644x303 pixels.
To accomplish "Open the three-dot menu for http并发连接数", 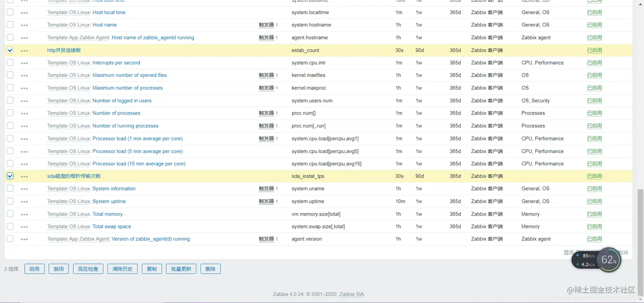I will (x=24, y=51).
